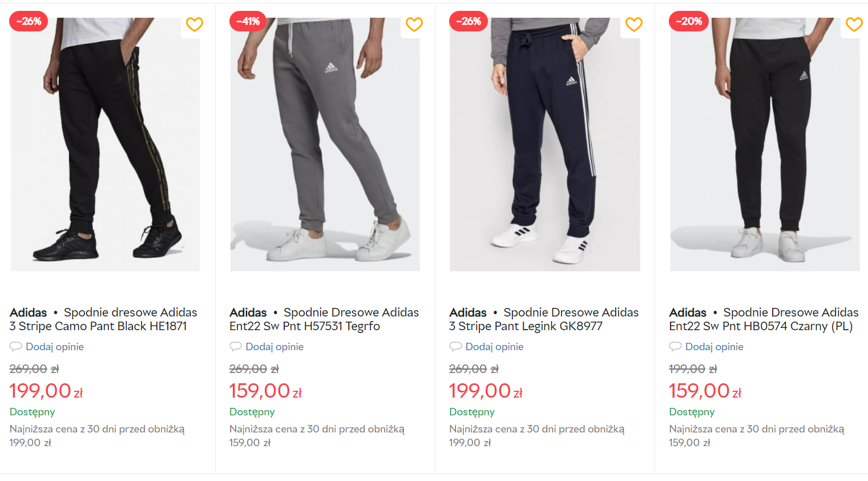
Task: Click Dodaj opinie under Ent22 Czarny
Action: click(714, 347)
